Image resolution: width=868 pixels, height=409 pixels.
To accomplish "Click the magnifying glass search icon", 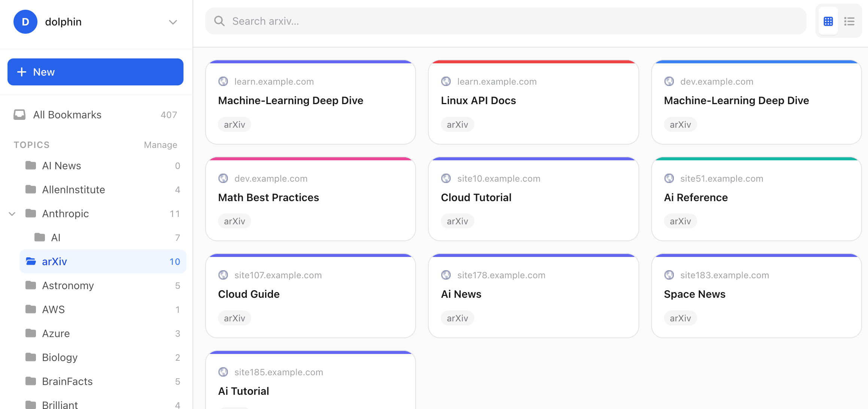I will pyautogui.click(x=219, y=21).
